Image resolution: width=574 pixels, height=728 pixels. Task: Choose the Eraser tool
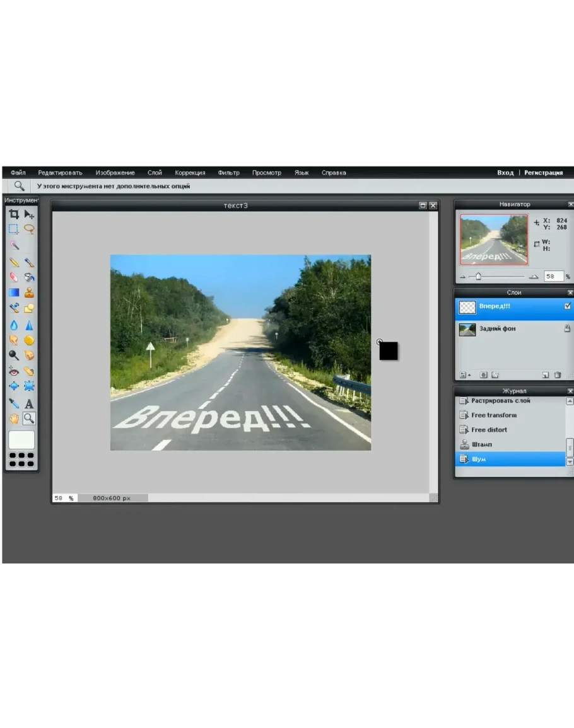[x=13, y=277]
